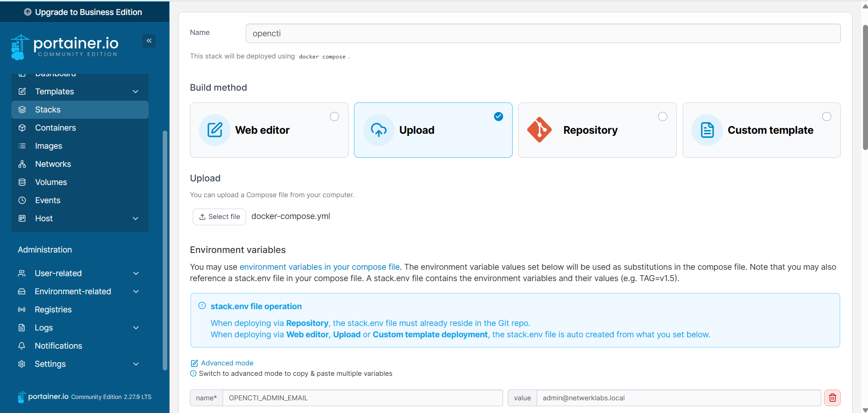
Task: Click the Images list icon in the sidebar
Action: 22,146
